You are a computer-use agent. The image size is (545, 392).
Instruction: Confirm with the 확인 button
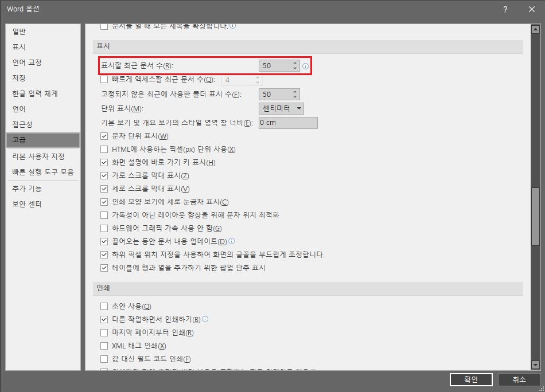tap(471, 379)
